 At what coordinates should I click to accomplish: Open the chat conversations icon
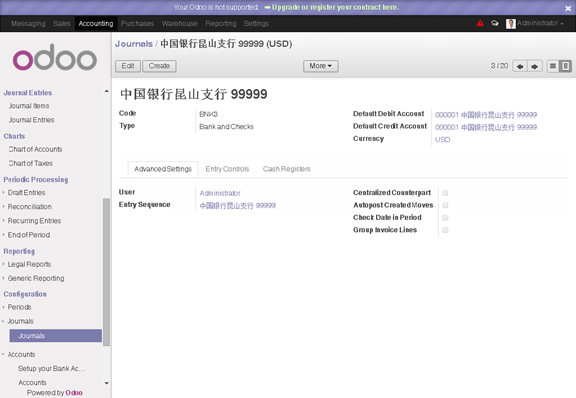(x=495, y=23)
